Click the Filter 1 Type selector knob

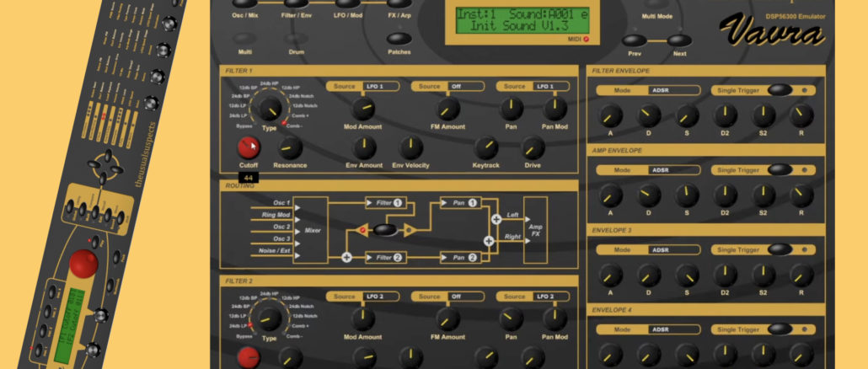[x=269, y=108]
